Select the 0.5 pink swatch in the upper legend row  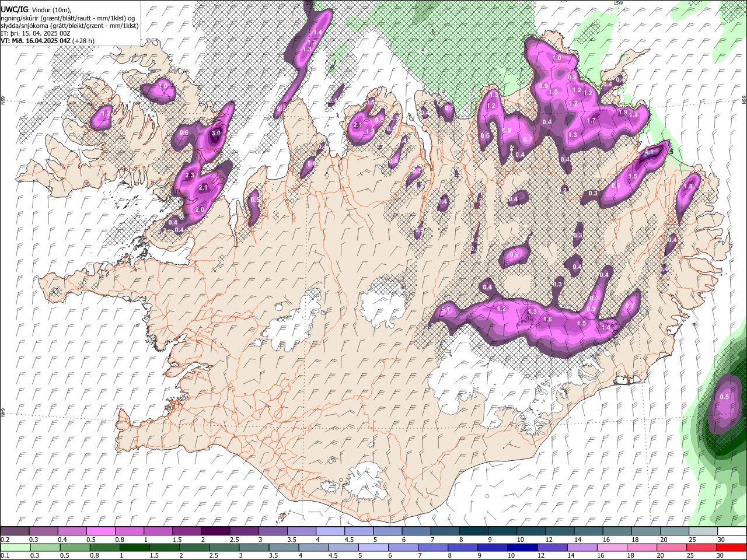(100, 531)
